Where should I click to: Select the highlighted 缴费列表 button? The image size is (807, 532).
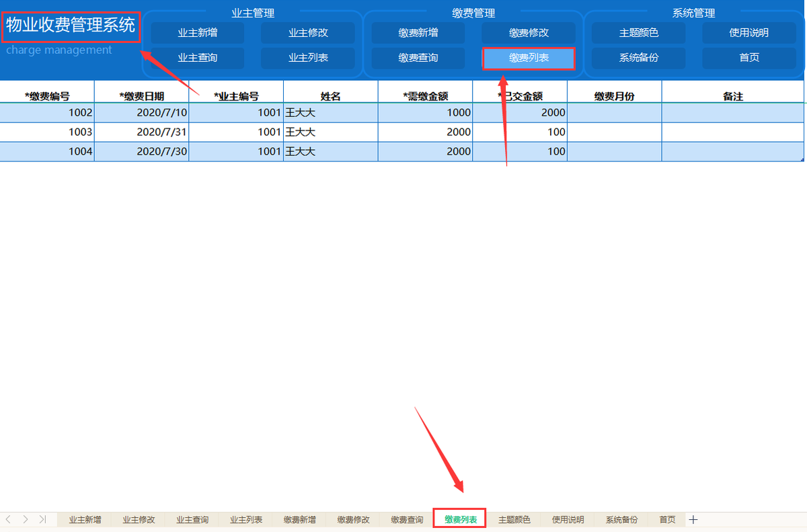(528, 59)
